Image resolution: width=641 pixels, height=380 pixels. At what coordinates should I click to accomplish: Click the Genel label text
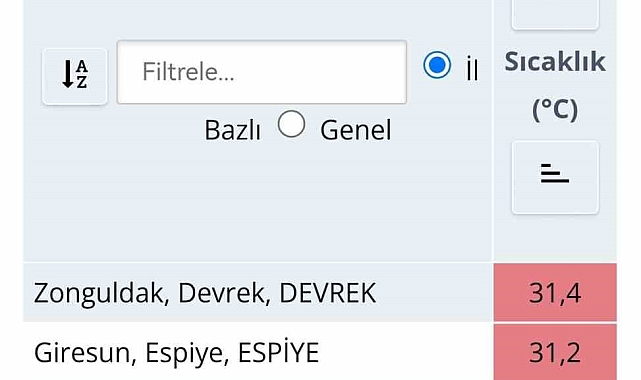[356, 130]
